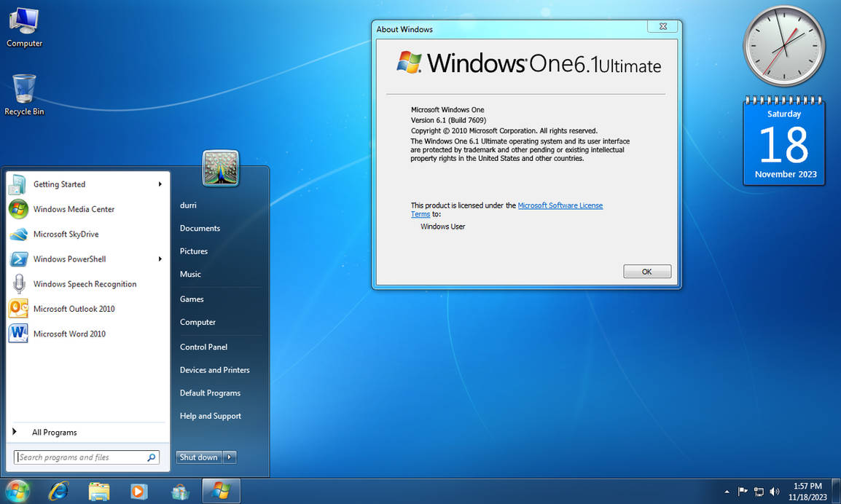Open Devices and Printers
The image size is (841, 504).
214,370
